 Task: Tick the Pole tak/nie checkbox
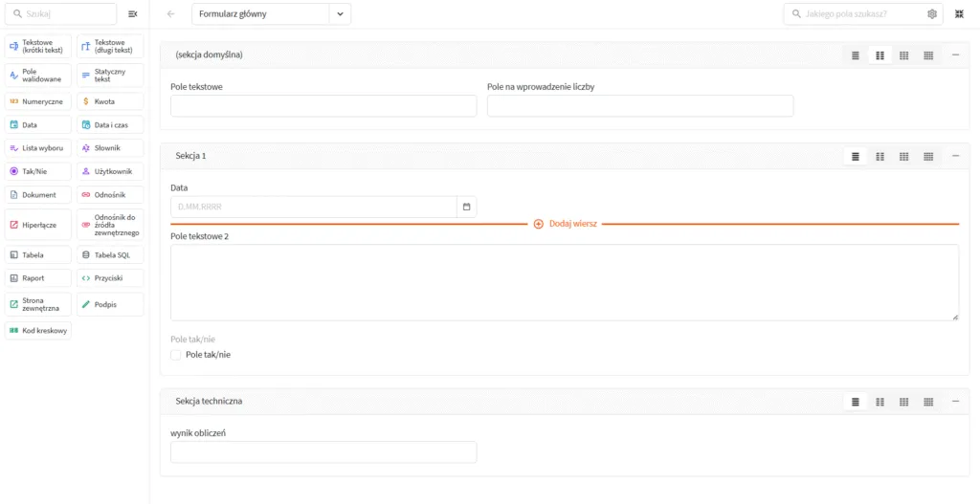click(176, 355)
